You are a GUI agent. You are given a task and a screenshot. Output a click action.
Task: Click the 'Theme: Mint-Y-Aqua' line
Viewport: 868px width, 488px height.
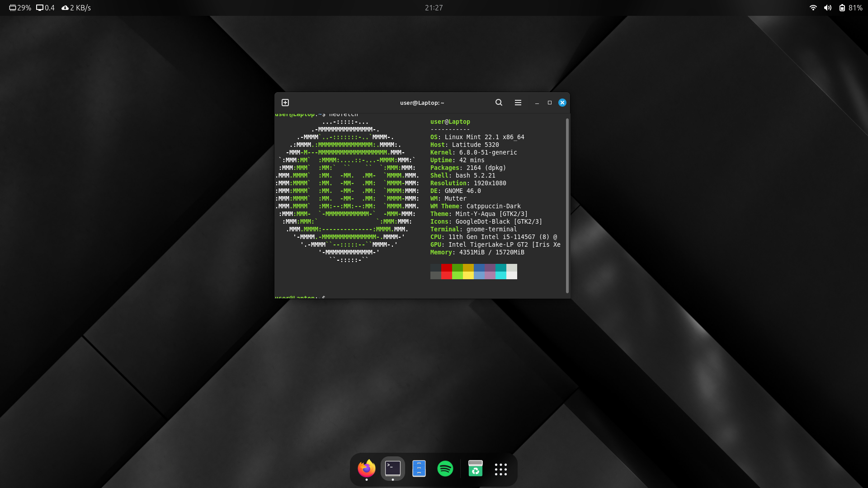click(479, 214)
